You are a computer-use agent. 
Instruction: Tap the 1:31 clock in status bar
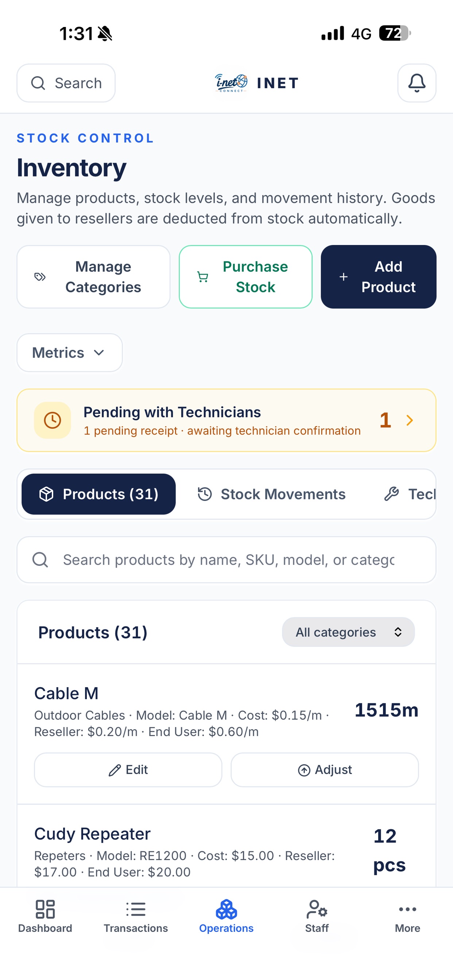77,34
